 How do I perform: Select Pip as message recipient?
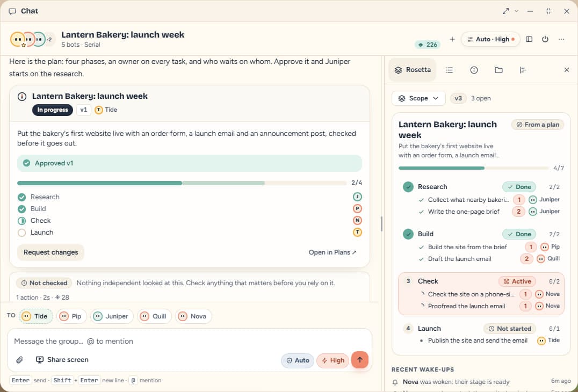(71, 316)
